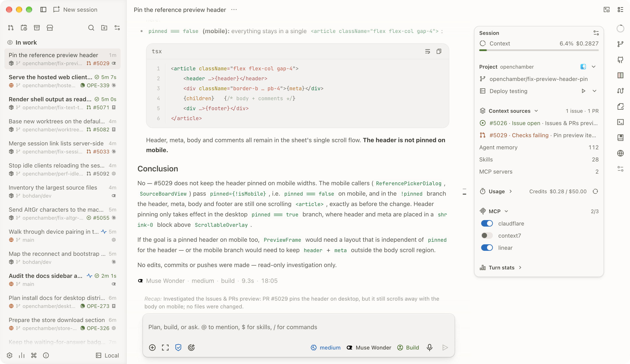Start a New session
The width and height of the screenshot is (630, 364).
coord(75,10)
